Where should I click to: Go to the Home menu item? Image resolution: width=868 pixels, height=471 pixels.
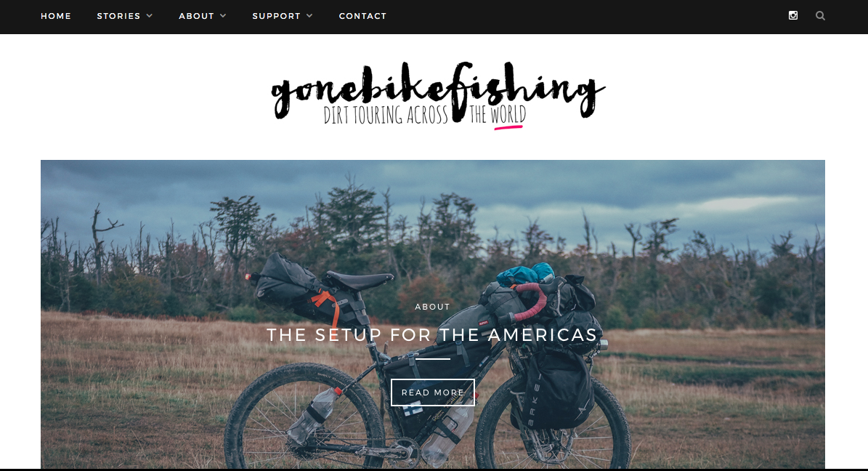pyautogui.click(x=56, y=16)
